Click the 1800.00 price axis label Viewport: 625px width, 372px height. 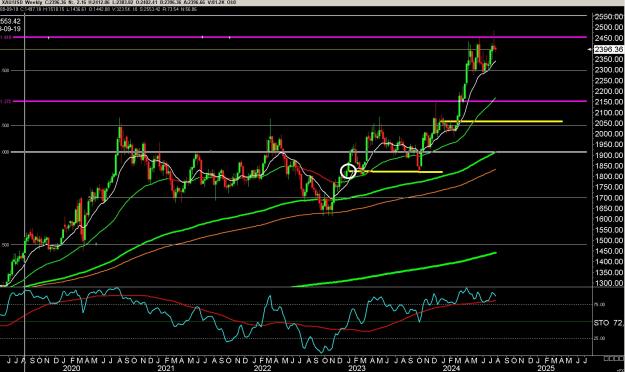[608, 177]
